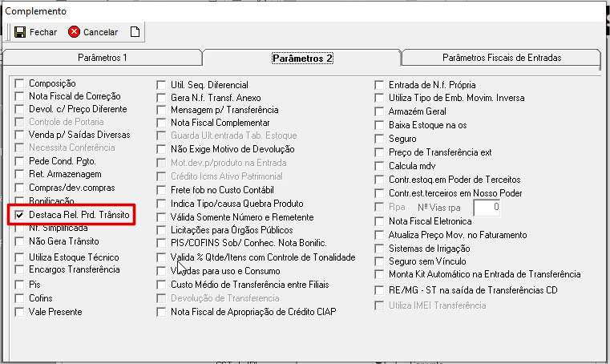
Task: Click the Fechar save icon button
Action: (x=20, y=32)
